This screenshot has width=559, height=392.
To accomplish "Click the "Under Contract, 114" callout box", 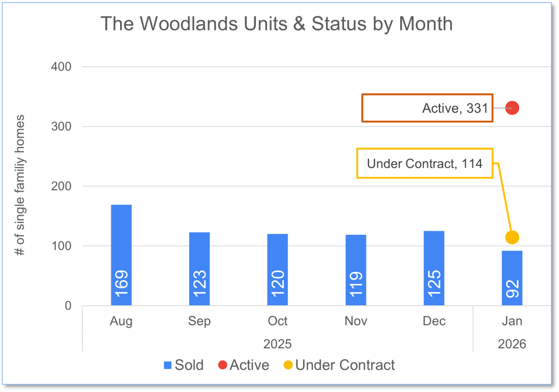I will (x=425, y=163).
